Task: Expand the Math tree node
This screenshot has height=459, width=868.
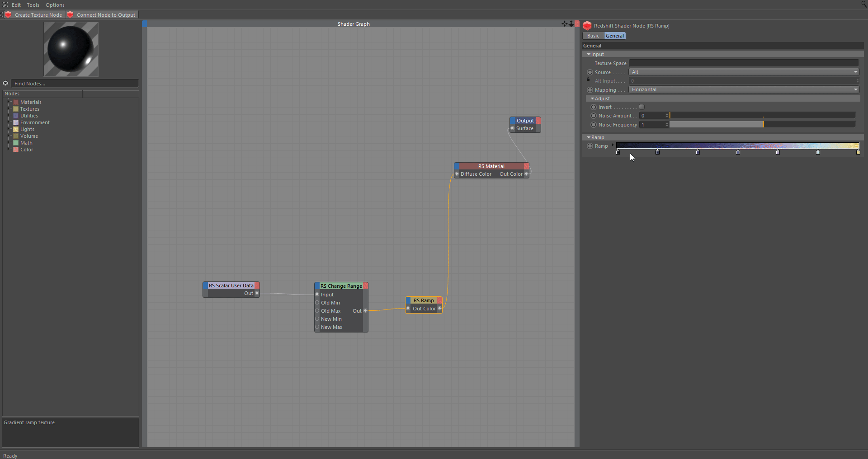Action: (9, 143)
